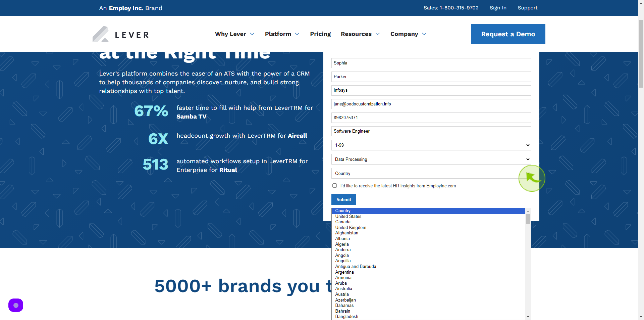Select Azerbaijan from country list
The image size is (644, 320).
[428, 300]
